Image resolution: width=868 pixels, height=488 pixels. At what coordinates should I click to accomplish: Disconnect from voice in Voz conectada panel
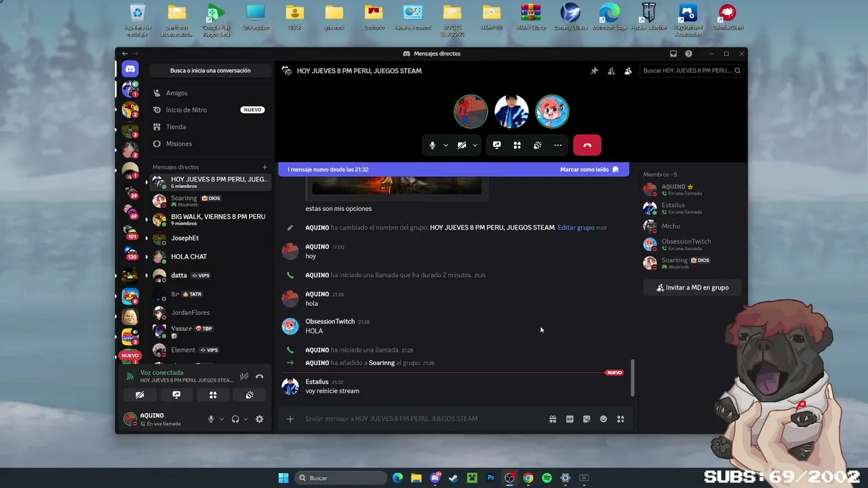point(259,376)
